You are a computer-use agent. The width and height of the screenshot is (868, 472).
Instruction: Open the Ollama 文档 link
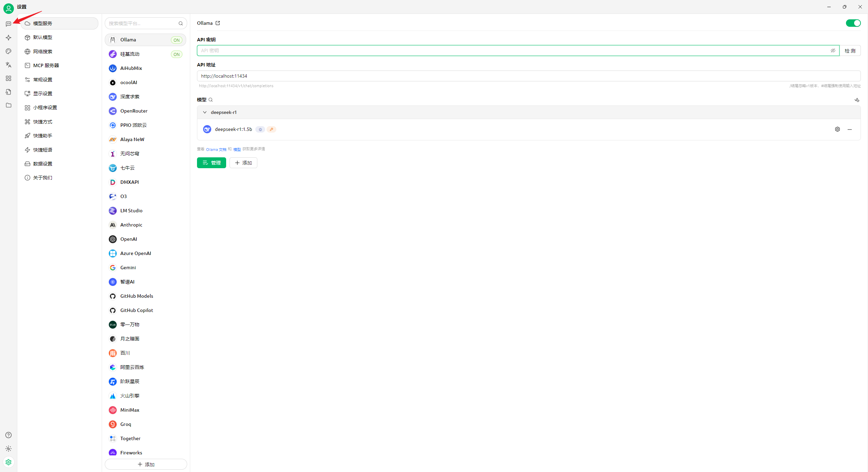(x=216, y=150)
